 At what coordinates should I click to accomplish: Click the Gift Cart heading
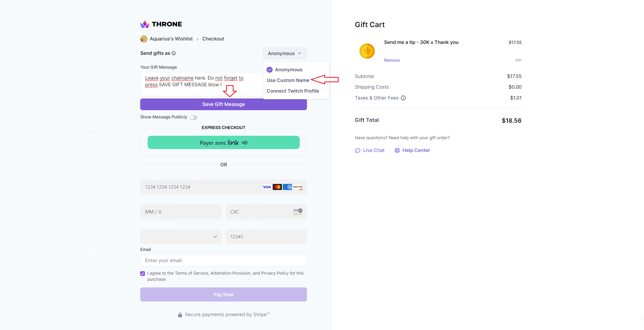(x=369, y=25)
